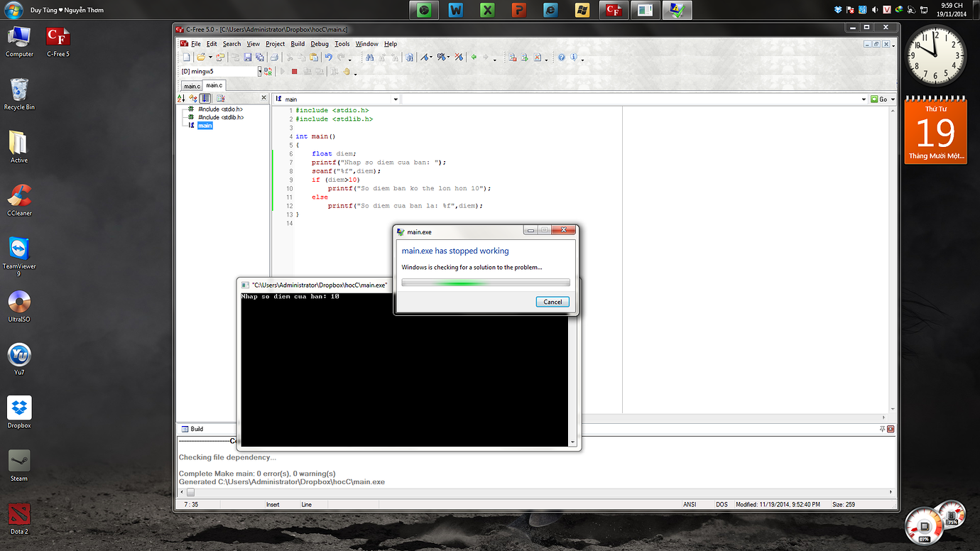The image size is (980, 551).
Task: Open the Debug menu
Action: (x=320, y=44)
